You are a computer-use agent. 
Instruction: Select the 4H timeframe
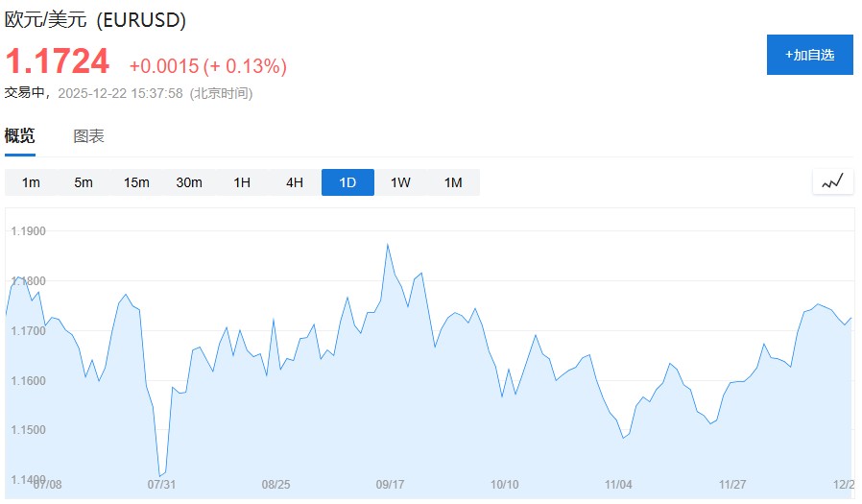295,182
